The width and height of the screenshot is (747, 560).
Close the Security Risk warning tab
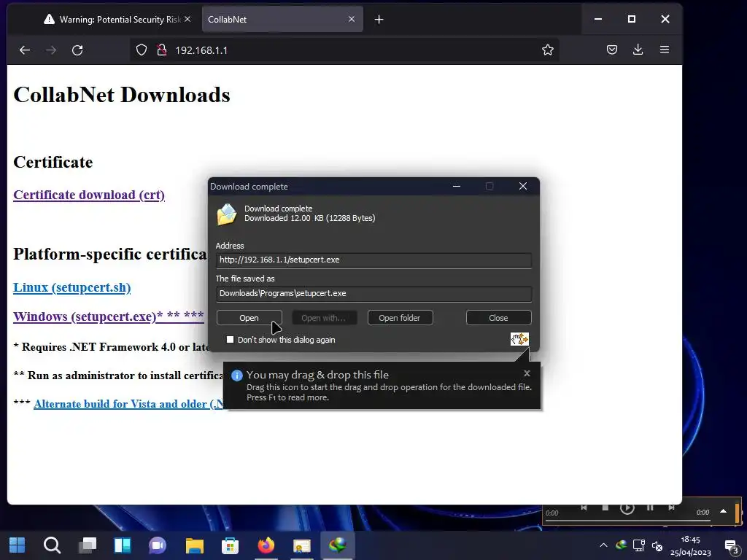point(187,19)
